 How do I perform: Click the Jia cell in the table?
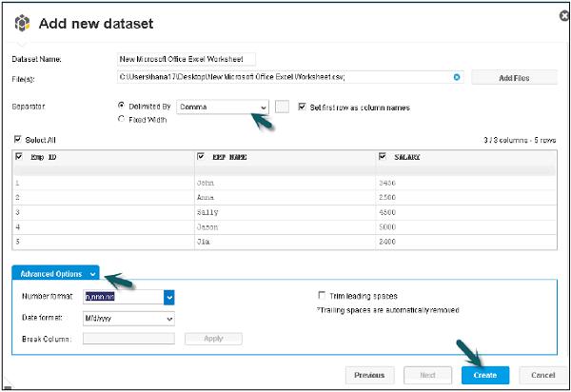click(x=285, y=242)
